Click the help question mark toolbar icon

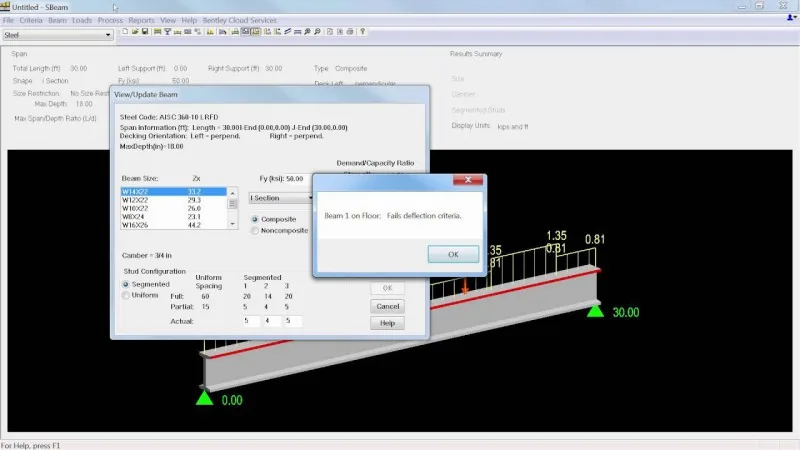click(x=363, y=32)
